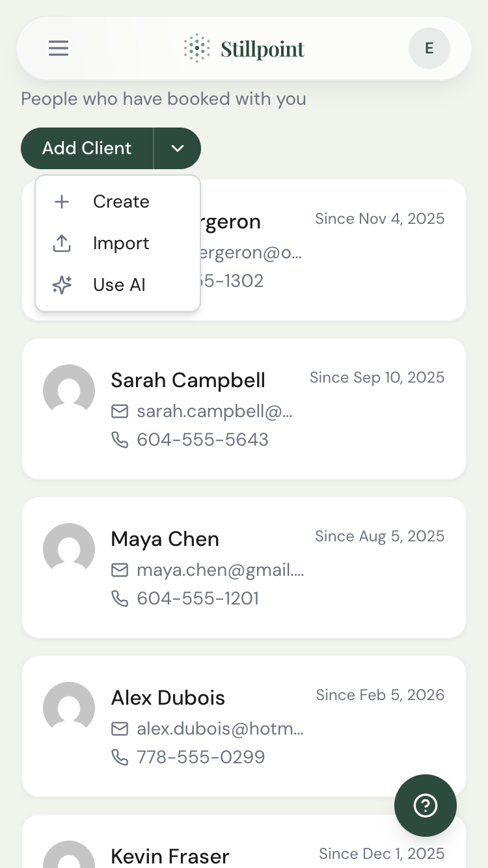This screenshot has height=868, width=488.
Task: Click the Stillpoint logo icon
Action: (196, 47)
